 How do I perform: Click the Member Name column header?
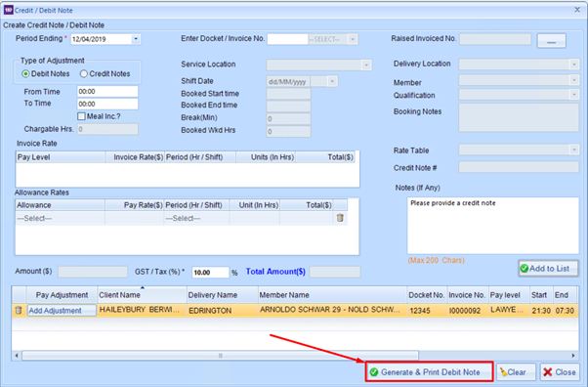(333, 295)
